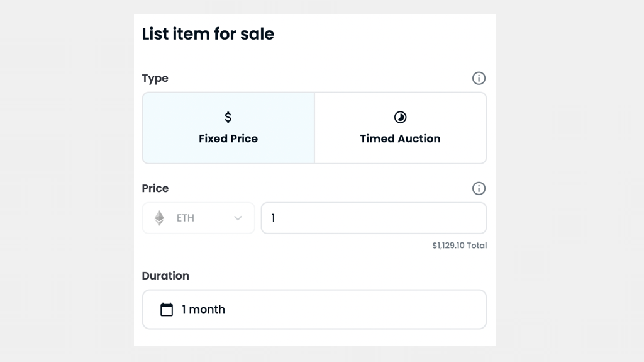Click the info icon beside Price
This screenshot has height=362, width=644.
coord(479,188)
